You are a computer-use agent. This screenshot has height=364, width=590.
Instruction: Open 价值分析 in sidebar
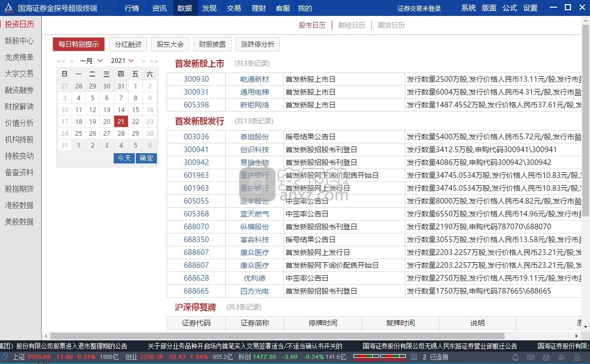point(19,123)
